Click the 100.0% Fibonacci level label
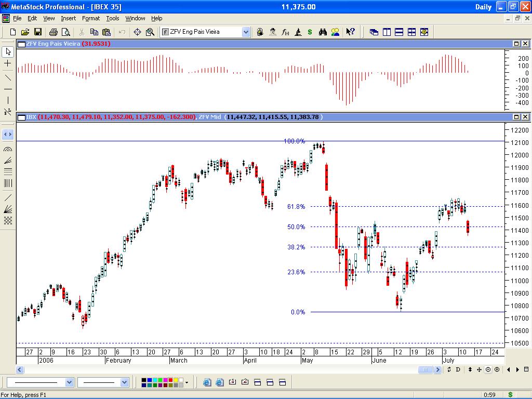The image size is (532, 399). point(294,141)
